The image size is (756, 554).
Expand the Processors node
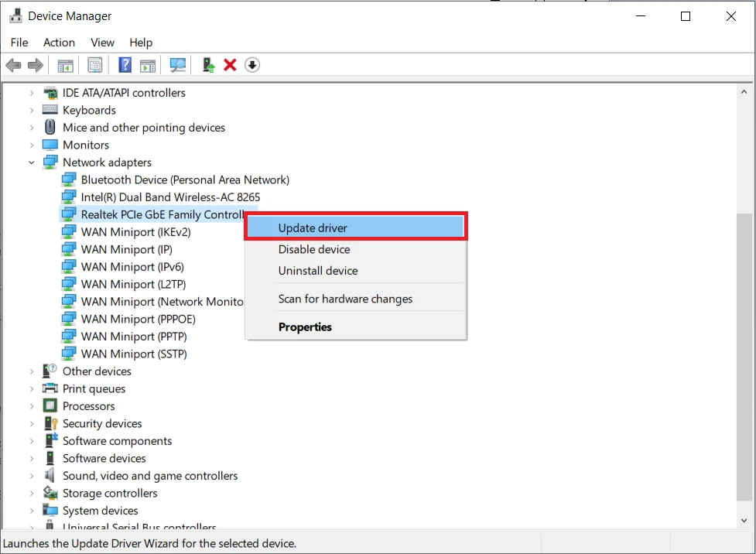coord(32,406)
